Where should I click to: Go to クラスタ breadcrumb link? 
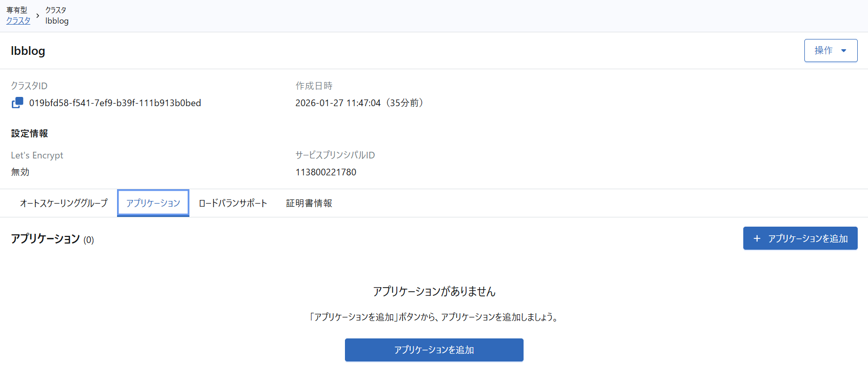pos(18,21)
